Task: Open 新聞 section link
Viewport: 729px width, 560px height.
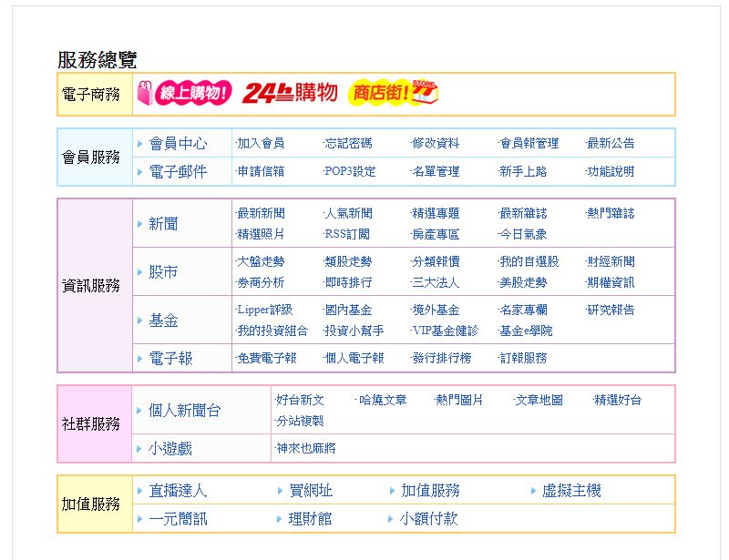Action: pos(163,224)
